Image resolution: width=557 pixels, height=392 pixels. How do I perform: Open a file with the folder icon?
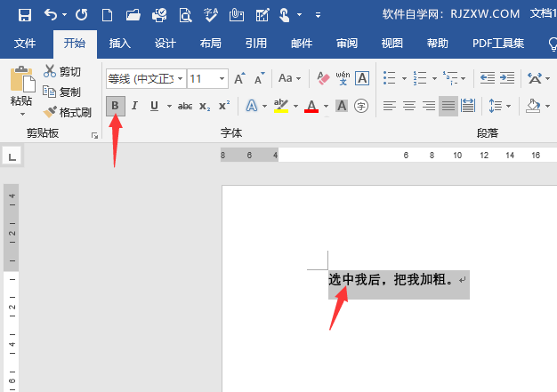(133, 15)
